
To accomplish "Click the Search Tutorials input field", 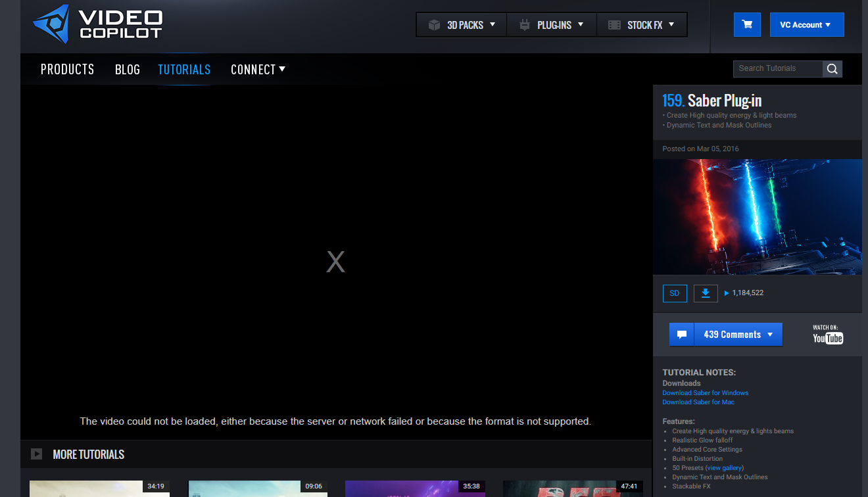I will (x=778, y=68).
